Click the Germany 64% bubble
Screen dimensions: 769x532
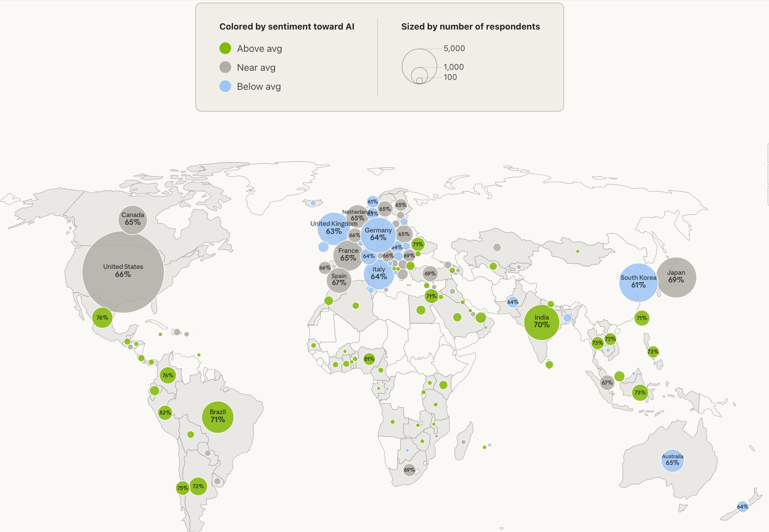click(x=378, y=235)
